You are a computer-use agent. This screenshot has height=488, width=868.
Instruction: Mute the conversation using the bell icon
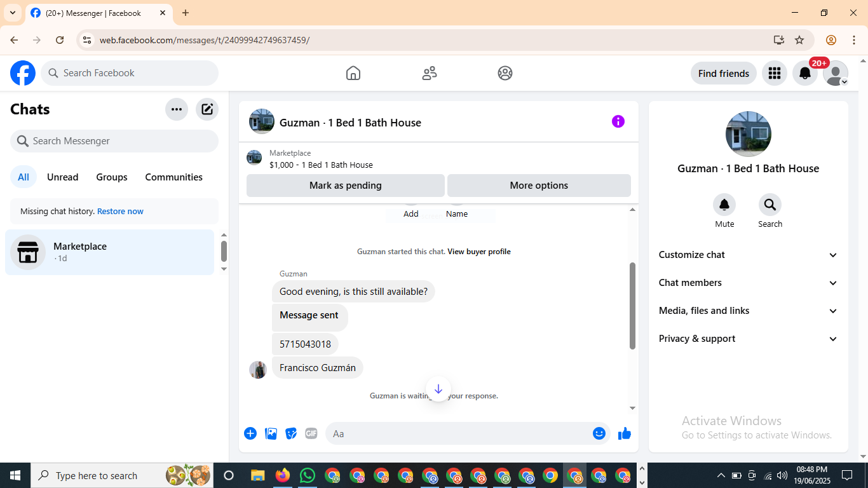724,205
